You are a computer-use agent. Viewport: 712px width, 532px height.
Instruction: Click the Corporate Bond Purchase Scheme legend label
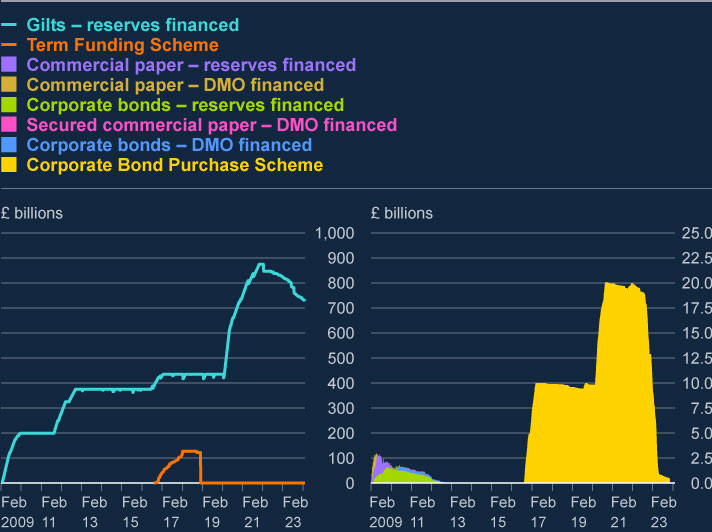point(175,165)
